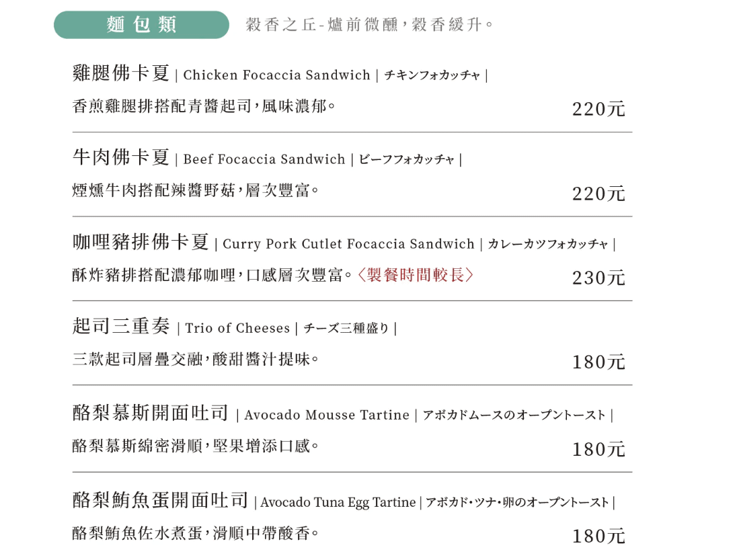
Task: Click the 230元 price
Action: (599, 278)
